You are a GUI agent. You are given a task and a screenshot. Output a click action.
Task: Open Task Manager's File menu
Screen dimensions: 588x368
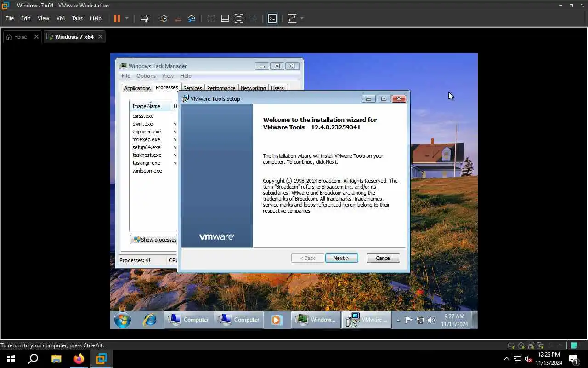(x=126, y=76)
